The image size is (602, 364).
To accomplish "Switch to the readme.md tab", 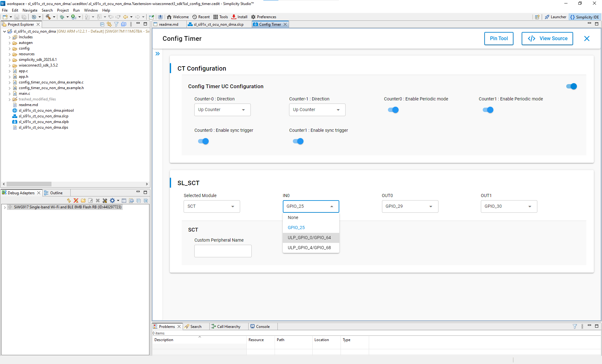I will 169,24.
